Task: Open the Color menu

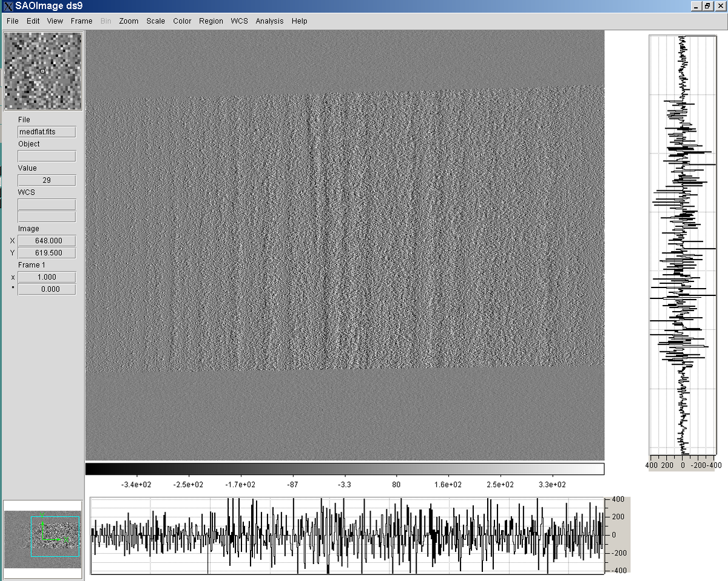Action: point(181,21)
